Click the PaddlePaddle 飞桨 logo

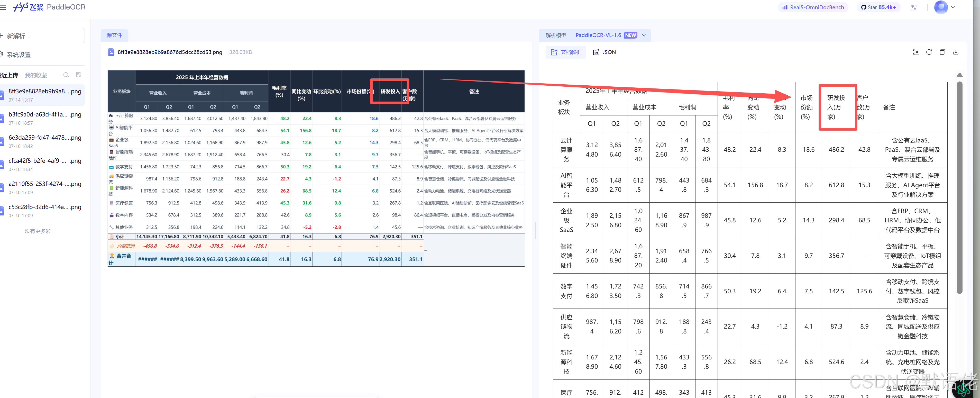(28, 7)
